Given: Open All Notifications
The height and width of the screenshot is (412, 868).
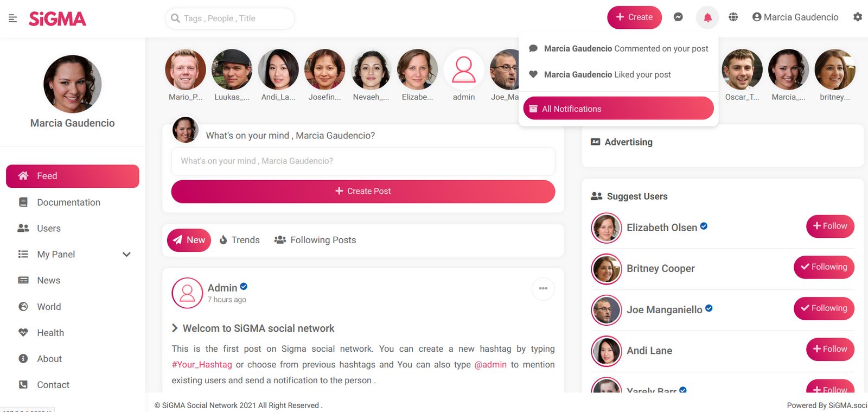Looking at the screenshot, I should (618, 109).
